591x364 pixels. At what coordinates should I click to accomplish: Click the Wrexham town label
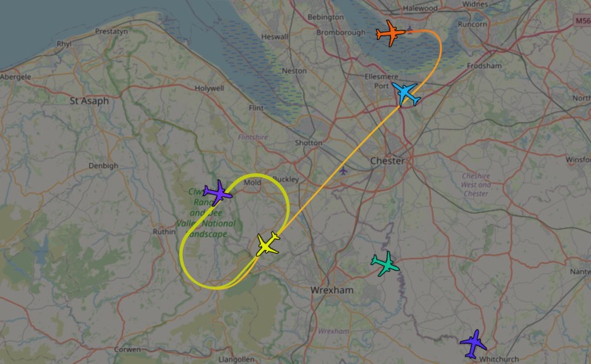[332, 290]
